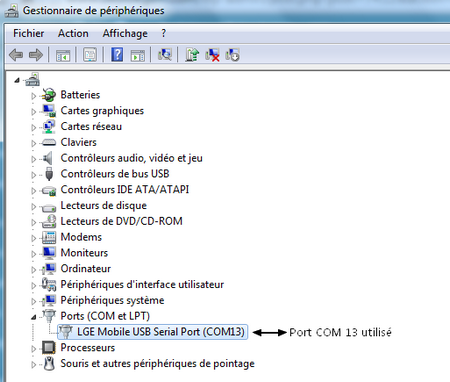
Task: Expand the Lecteurs de disque category
Action: 34,206
